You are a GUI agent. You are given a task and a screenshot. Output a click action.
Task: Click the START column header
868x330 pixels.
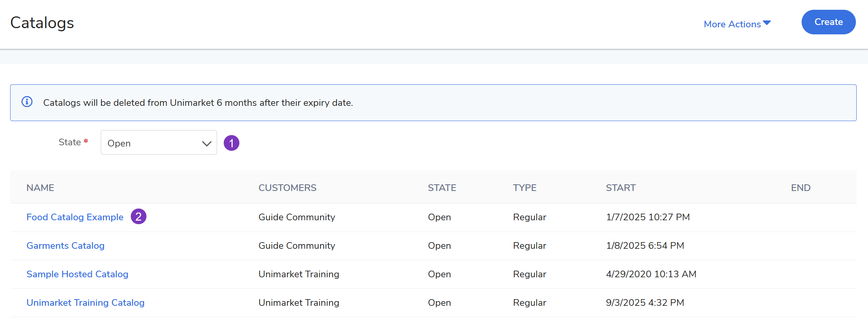[620, 188]
